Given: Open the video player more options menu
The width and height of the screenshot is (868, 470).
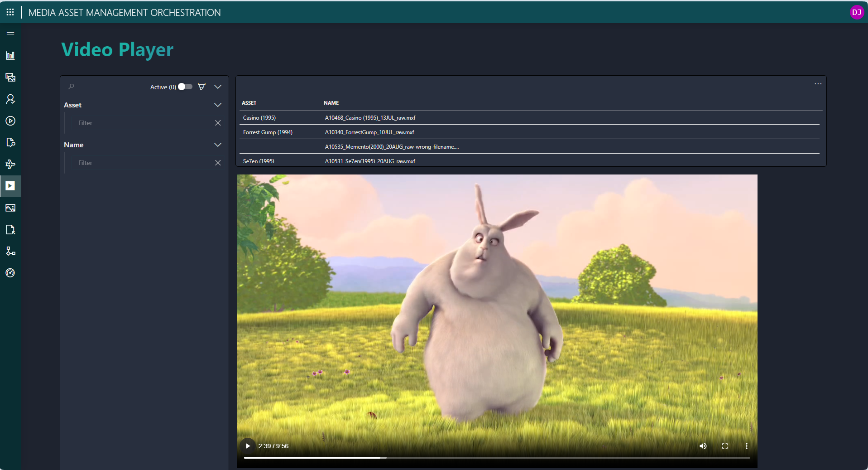Looking at the screenshot, I should [746, 446].
